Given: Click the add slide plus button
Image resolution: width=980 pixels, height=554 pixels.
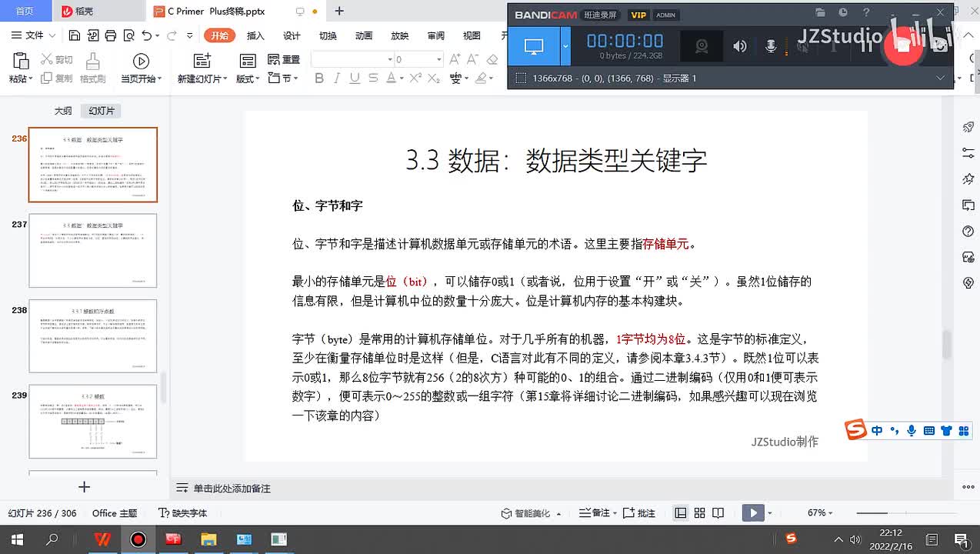Looking at the screenshot, I should point(85,487).
